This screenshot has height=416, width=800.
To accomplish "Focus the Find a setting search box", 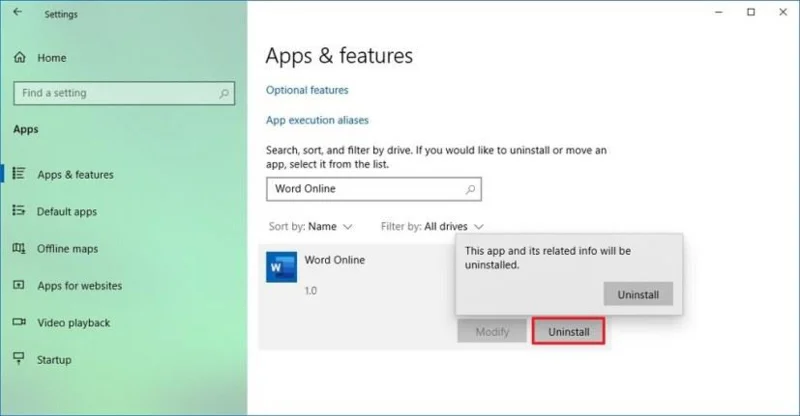I will (124, 93).
